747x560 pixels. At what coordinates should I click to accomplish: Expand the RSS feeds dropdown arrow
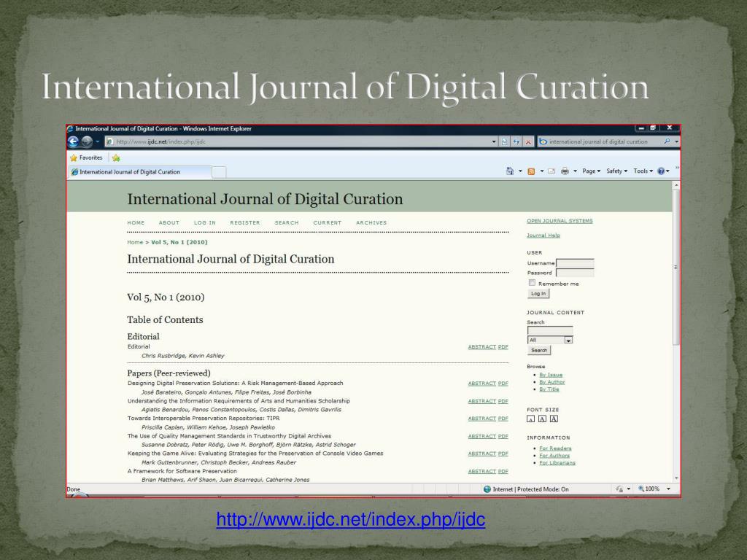pos(542,171)
